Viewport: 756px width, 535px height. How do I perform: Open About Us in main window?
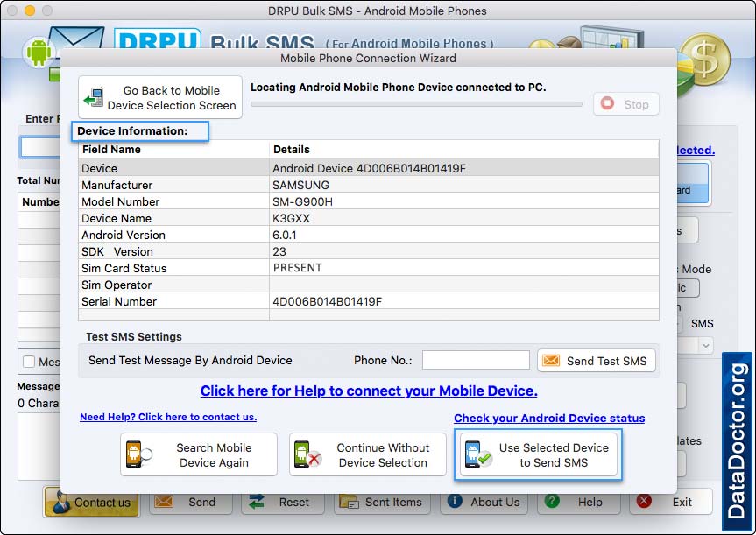(484, 503)
